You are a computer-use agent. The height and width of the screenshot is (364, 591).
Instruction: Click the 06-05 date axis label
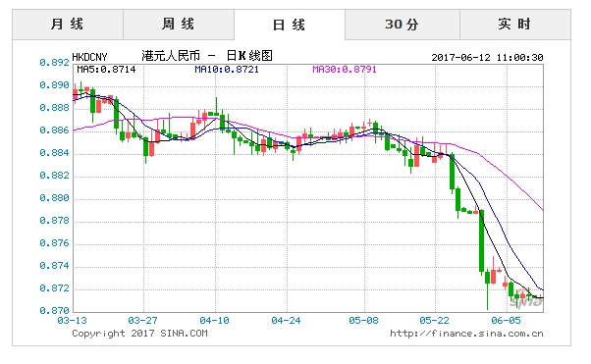point(506,321)
